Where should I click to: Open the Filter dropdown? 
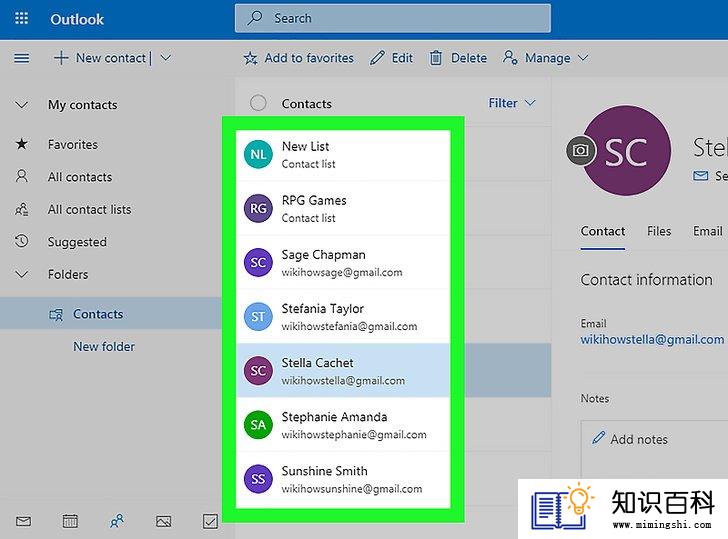tap(512, 103)
